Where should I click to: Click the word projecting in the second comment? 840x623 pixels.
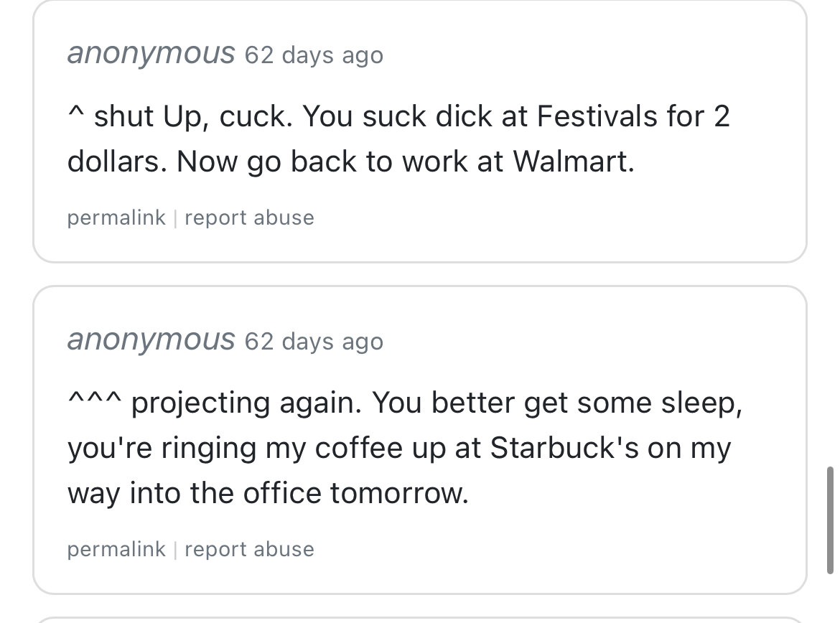coord(200,403)
